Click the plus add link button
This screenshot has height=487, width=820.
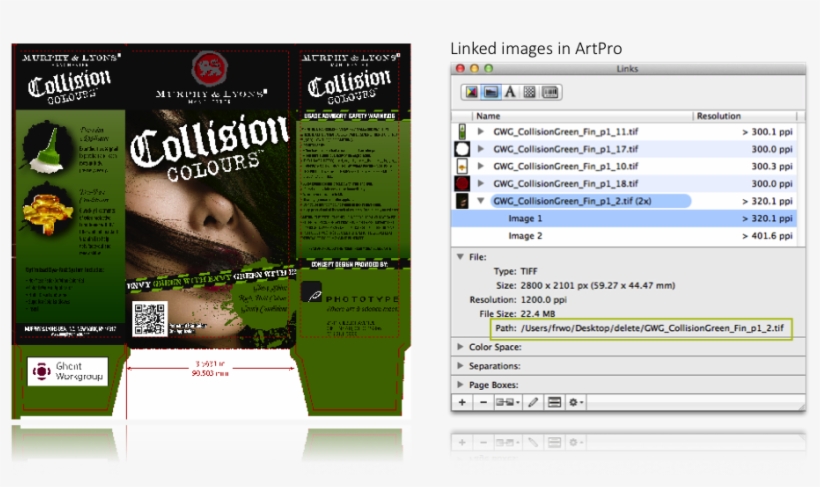(x=462, y=402)
